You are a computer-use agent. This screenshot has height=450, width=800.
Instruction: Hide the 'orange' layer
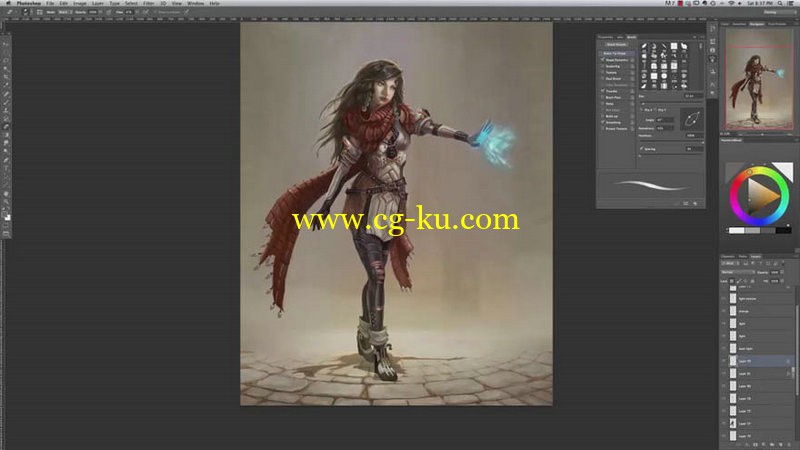tap(723, 311)
